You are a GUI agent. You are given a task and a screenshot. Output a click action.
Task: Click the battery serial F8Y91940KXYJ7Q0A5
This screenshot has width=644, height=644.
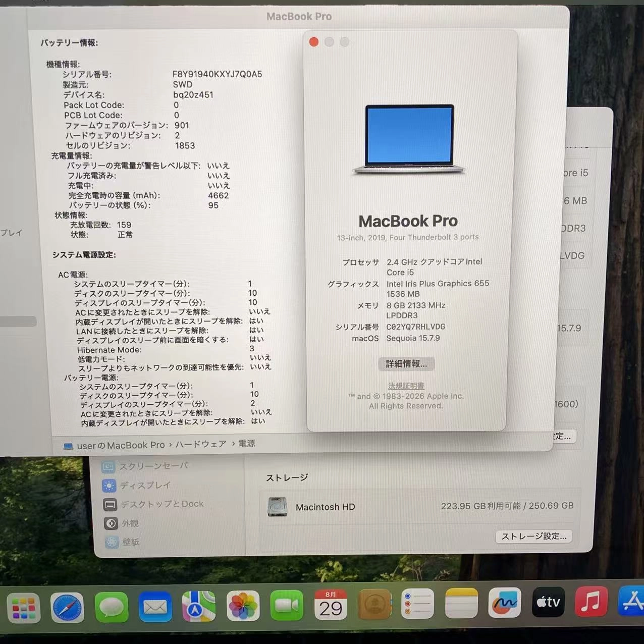218,74
